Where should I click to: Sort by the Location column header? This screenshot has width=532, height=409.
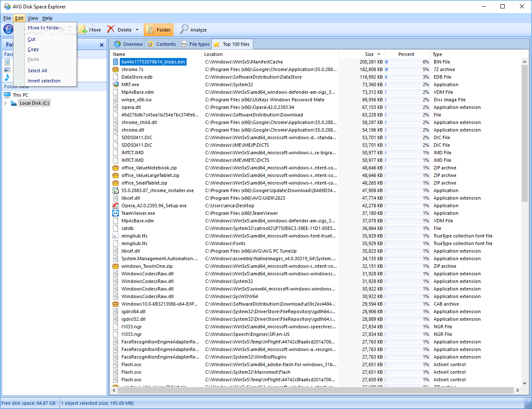pos(270,54)
